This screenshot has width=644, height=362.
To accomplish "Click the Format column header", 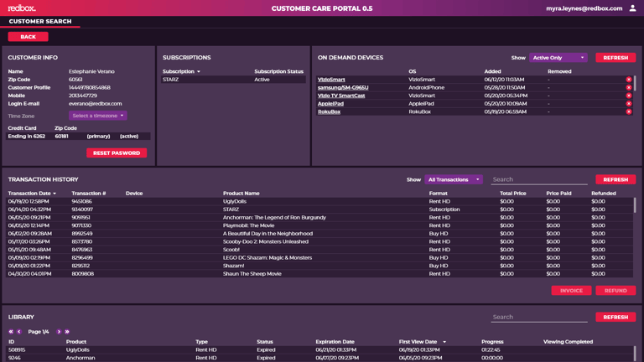I will (439, 194).
